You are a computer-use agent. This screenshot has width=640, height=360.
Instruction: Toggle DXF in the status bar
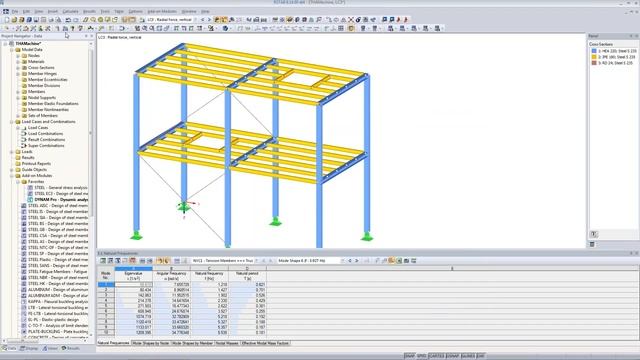click(x=480, y=356)
